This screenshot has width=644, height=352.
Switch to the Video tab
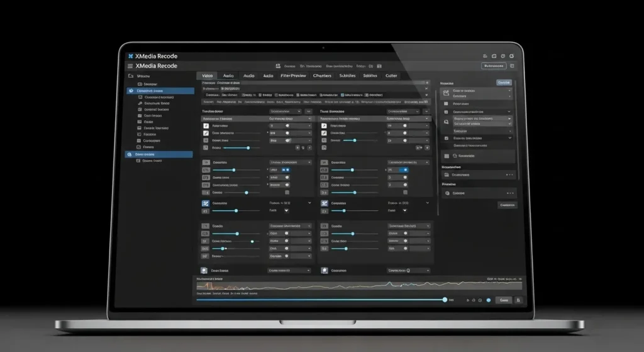click(x=207, y=76)
